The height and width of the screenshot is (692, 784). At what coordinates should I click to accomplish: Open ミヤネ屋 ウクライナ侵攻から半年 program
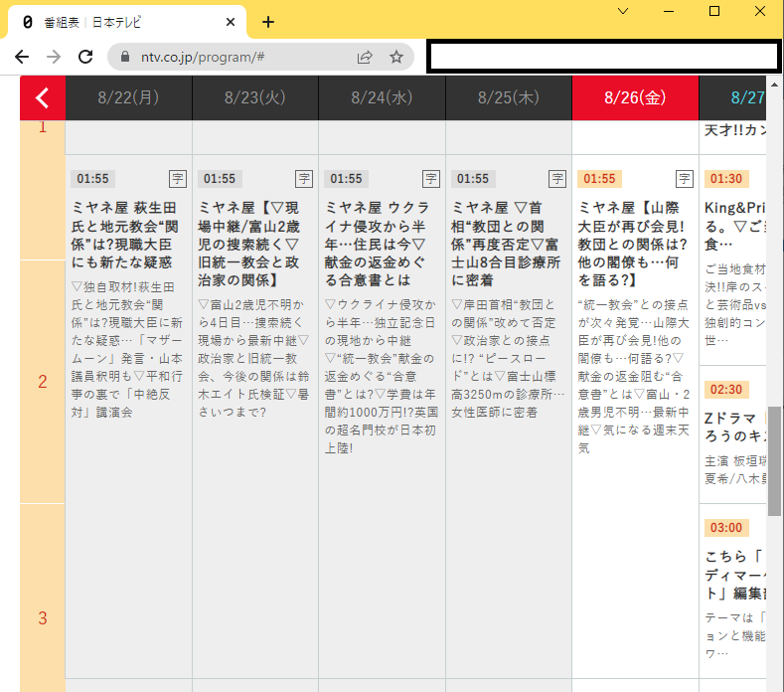377,244
